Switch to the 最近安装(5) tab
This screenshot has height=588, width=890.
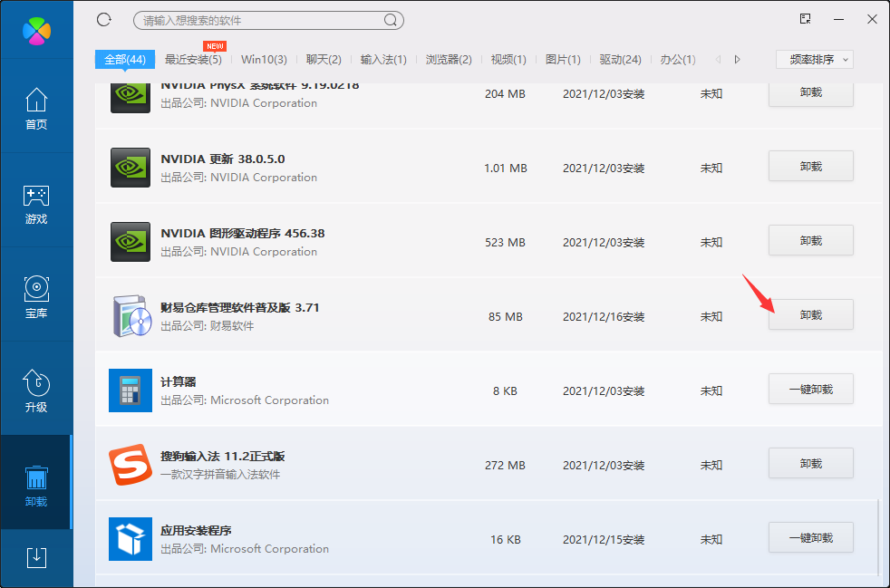pyautogui.click(x=193, y=59)
